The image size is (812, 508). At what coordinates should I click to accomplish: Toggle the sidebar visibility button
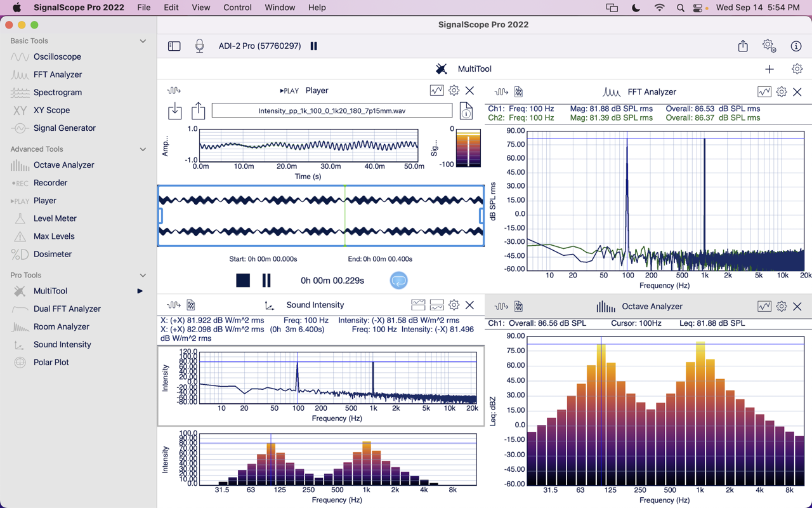click(174, 46)
